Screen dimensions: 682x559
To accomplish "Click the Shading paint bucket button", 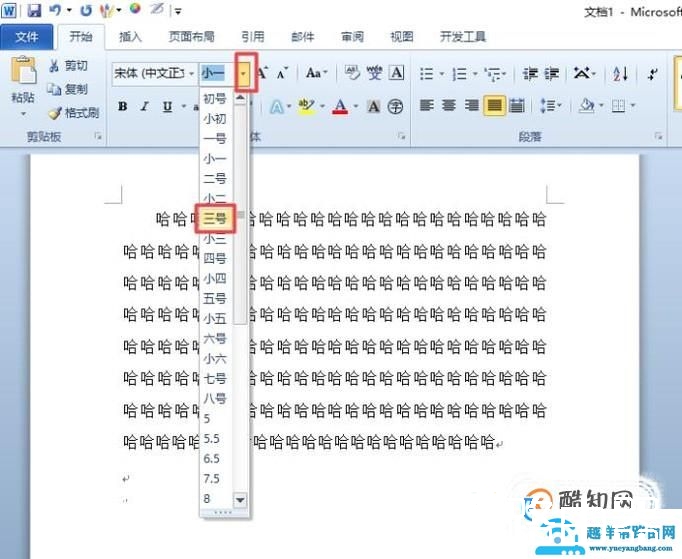I will point(587,106).
